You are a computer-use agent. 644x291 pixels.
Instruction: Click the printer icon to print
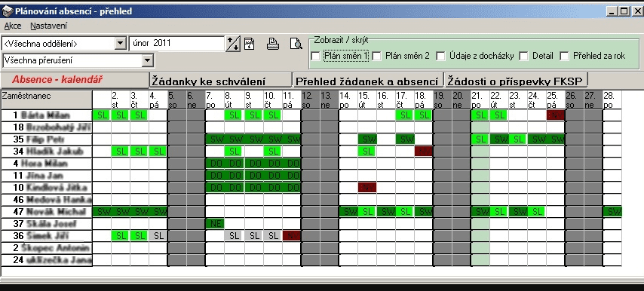point(273,44)
